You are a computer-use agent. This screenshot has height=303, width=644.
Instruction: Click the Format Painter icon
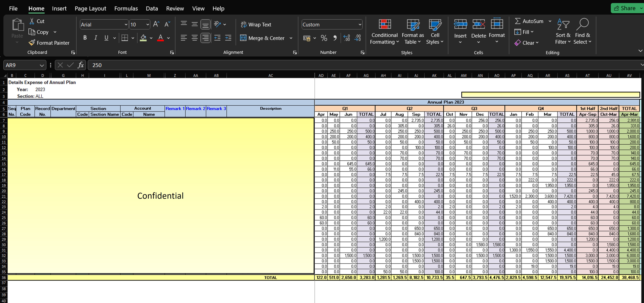(x=31, y=43)
